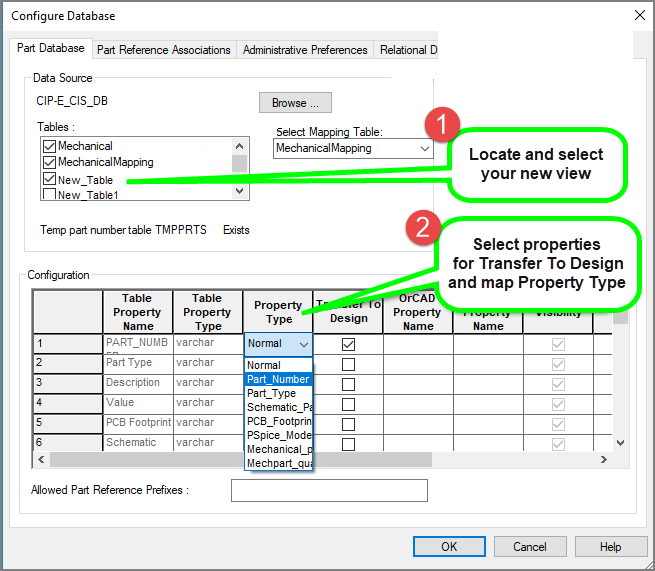Toggle the New_Table checkbox
Viewport: 655px width, 571px height.
coord(49,179)
